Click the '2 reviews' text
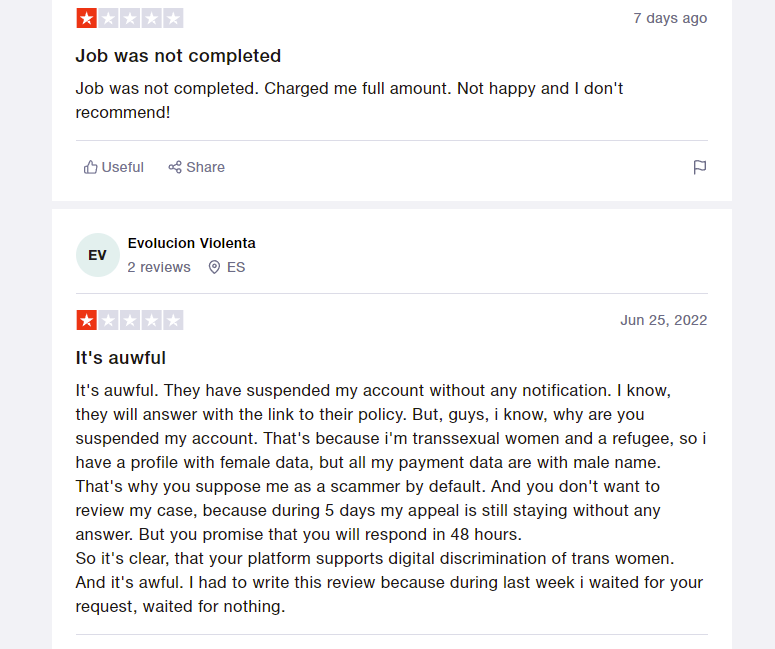This screenshot has width=775, height=649. (159, 267)
